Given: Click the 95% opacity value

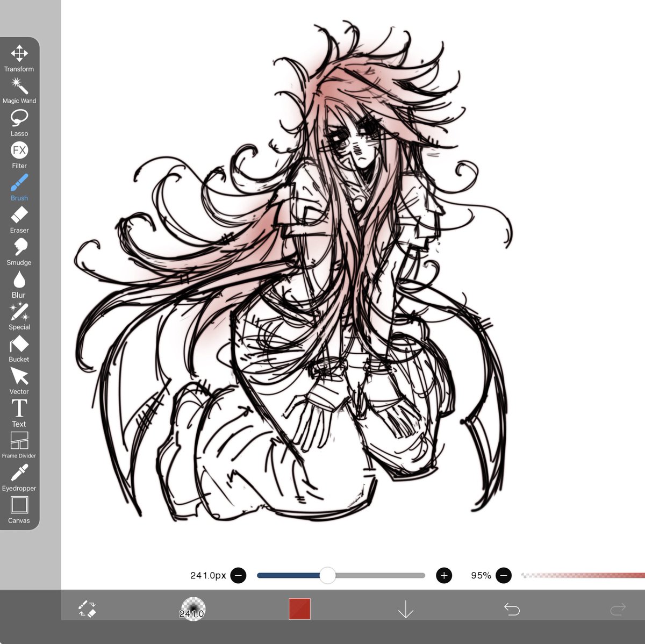Looking at the screenshot, I should coord(481,575).
